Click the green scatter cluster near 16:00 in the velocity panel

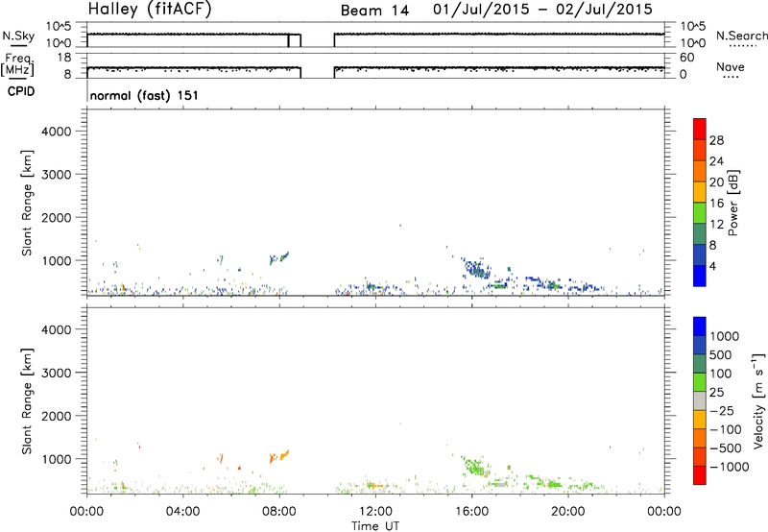476,466
